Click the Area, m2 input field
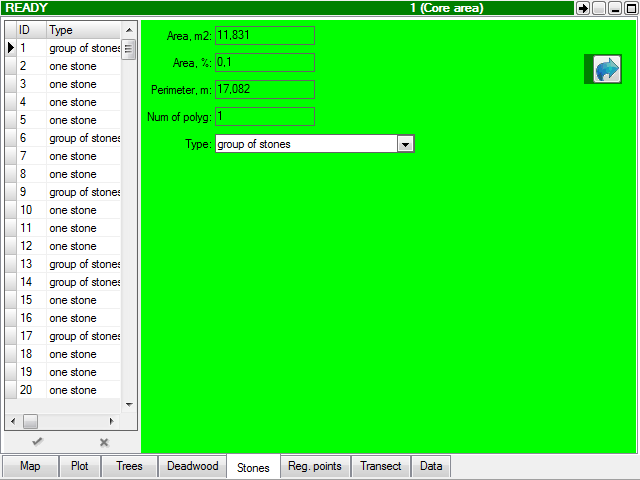This screenshot has width=640, height=480. (x=265, y=36)
